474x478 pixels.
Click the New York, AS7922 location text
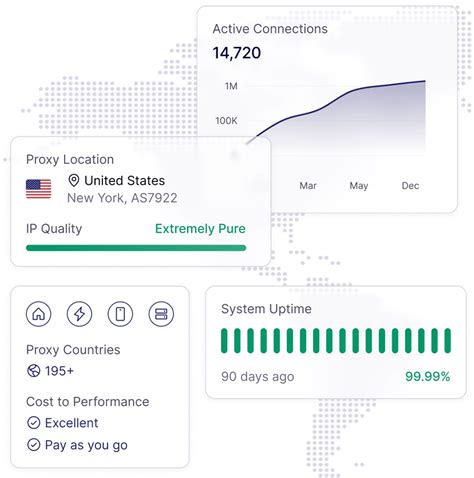point(122,198)
